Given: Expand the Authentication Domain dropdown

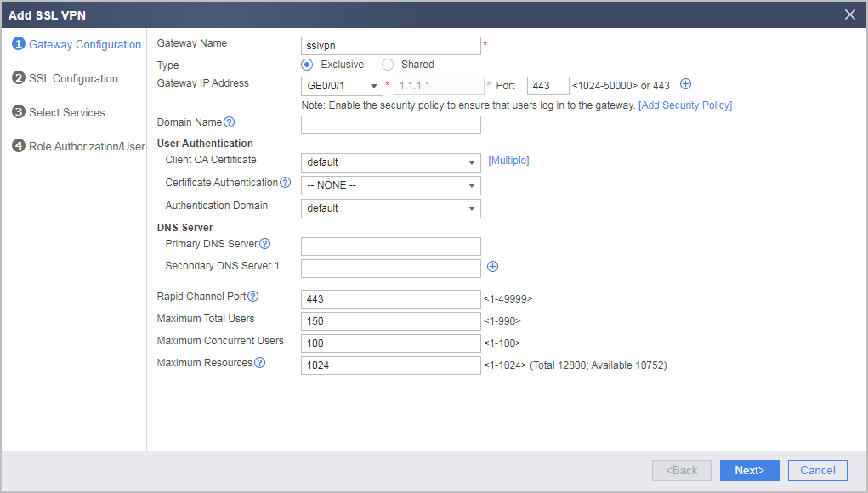Looking at the screenshot, I should [x=391, y=208].
